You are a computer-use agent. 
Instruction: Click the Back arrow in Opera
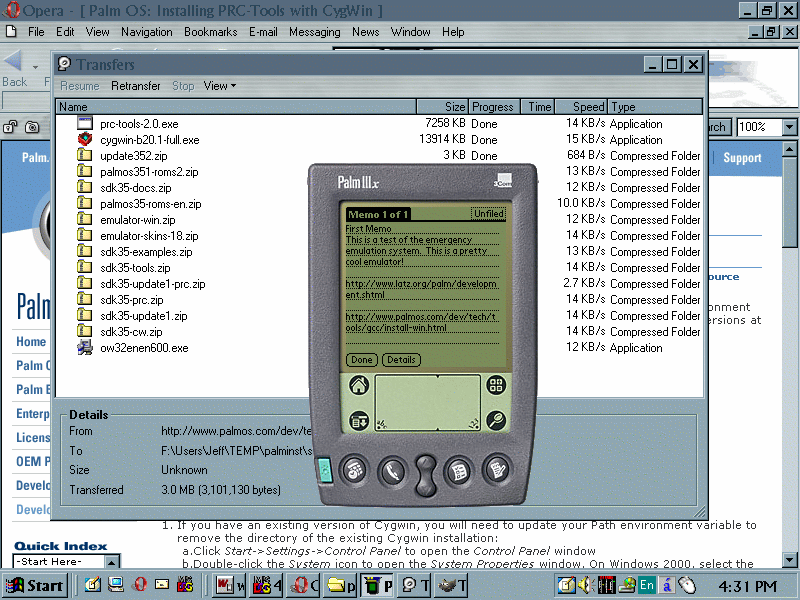click(x=13, y=61)
